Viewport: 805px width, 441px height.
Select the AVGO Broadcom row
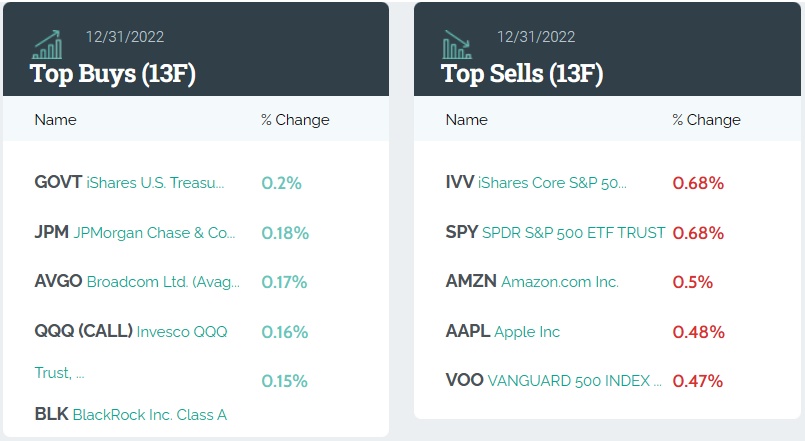coord(137,282)
